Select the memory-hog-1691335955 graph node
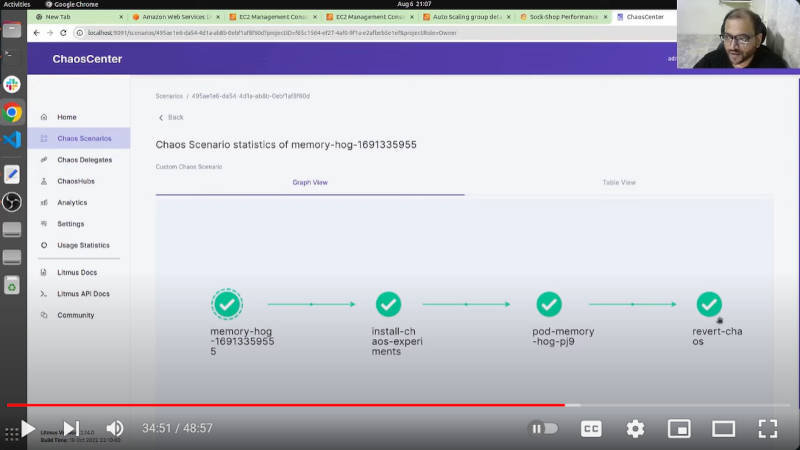This screenshot has height=450, width=800. [x=227, y=305]
